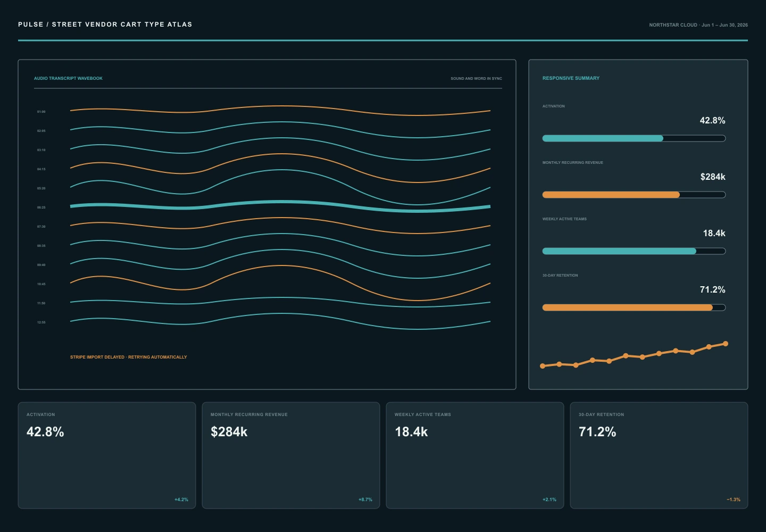Click the 11:50 timestamp label
766x532 pixels.
(41, 303)
